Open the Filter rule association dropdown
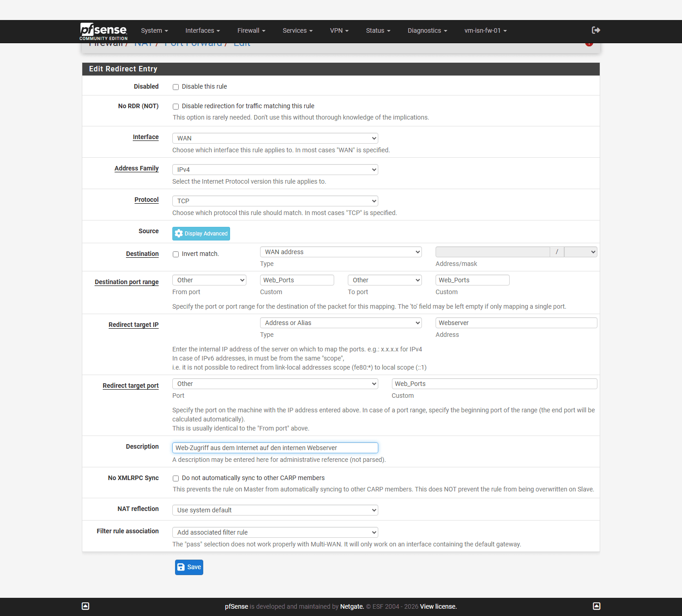 point(275,532)
